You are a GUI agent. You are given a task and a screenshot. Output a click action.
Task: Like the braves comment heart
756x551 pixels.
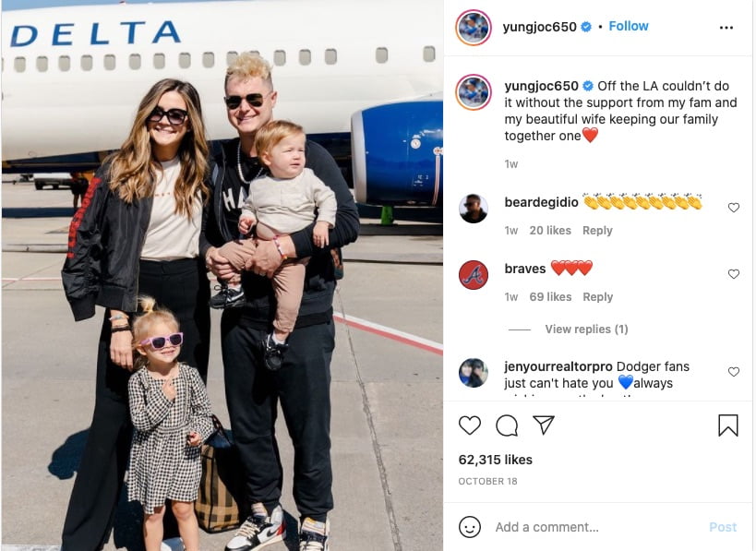point(733,274)
